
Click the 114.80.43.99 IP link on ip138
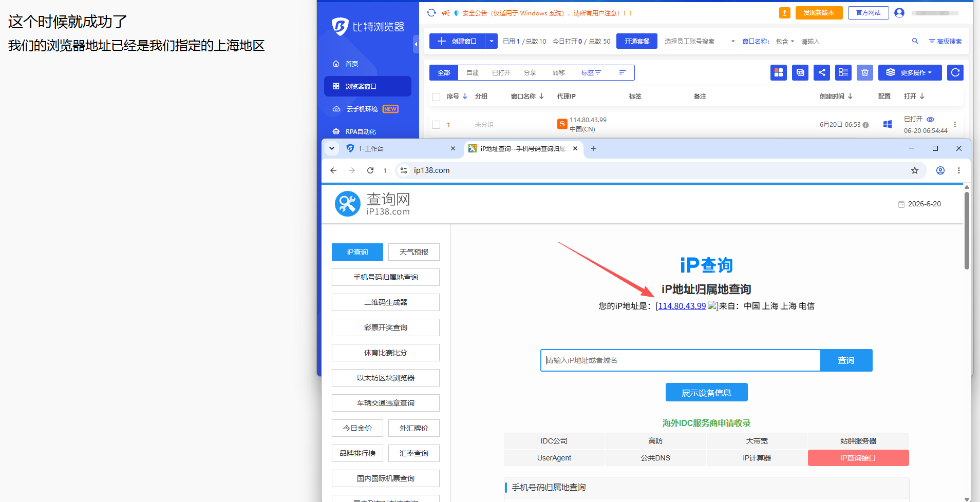click(x=682, y=306)
